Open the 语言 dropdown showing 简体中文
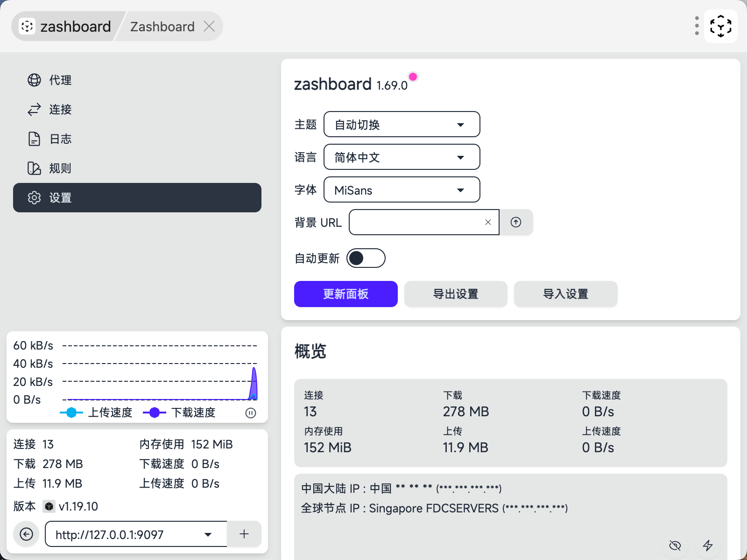Image resolution: width=747 pixels, height=560 pixels. point(402,157)
